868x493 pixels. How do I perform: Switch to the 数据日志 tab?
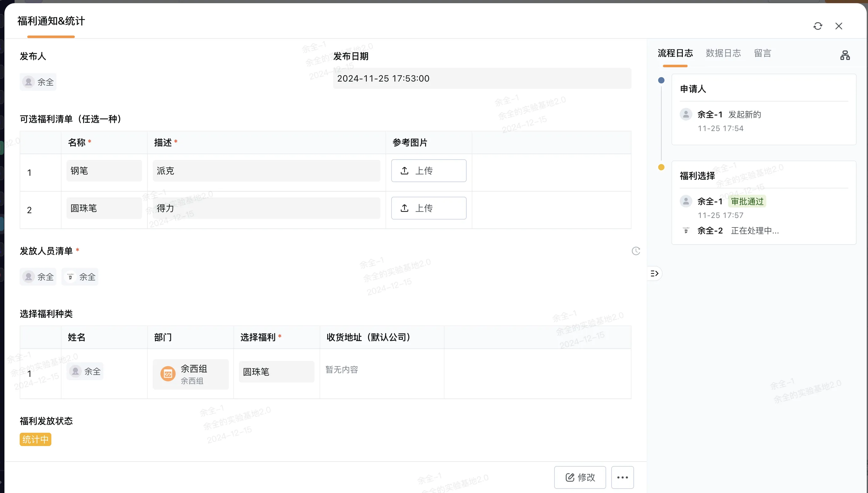pyautogui.click(x=723, y=53)
